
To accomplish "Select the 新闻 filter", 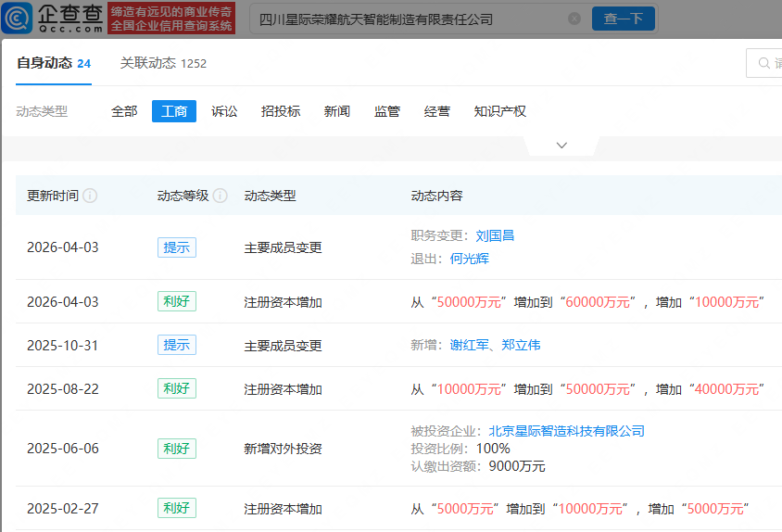I will (x=337, y=111).
